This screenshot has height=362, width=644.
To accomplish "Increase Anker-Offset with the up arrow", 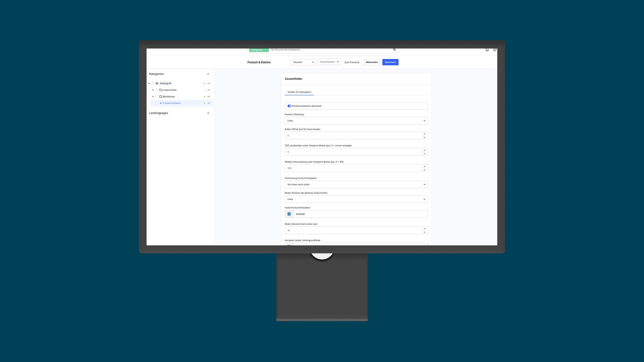I will pyautogui.click(x=424, y=134).
